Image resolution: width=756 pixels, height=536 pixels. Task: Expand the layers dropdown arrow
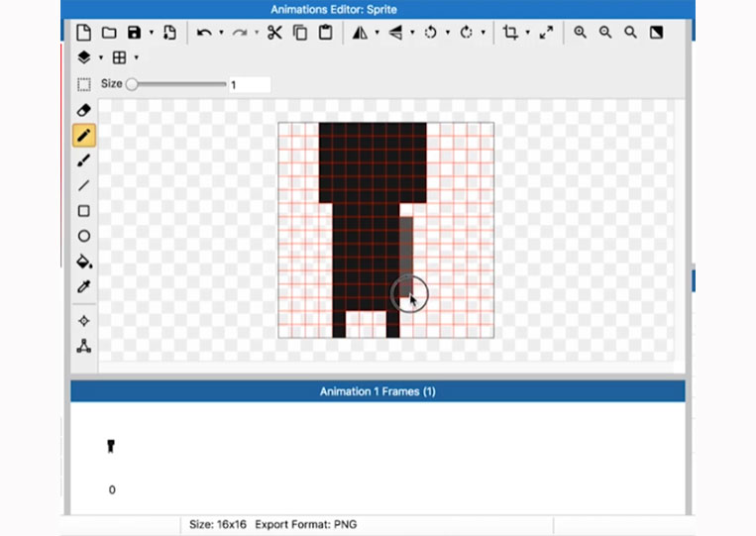[x=101, y=57]
